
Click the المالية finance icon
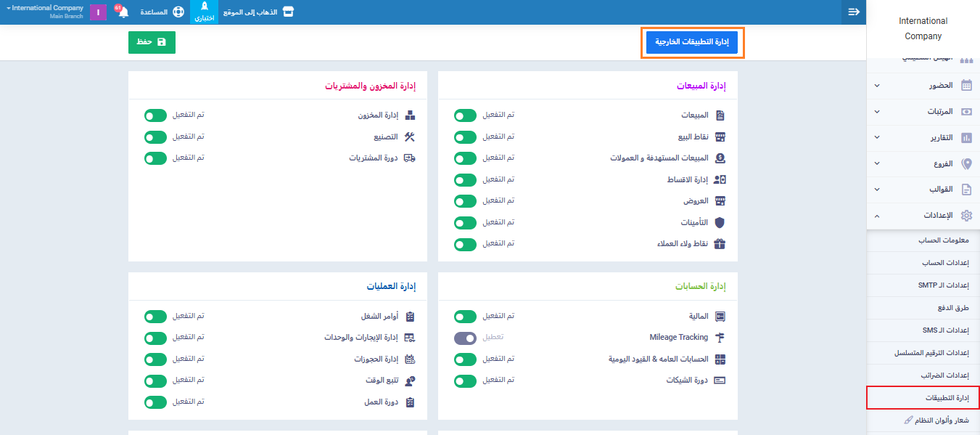coord(720,317)
